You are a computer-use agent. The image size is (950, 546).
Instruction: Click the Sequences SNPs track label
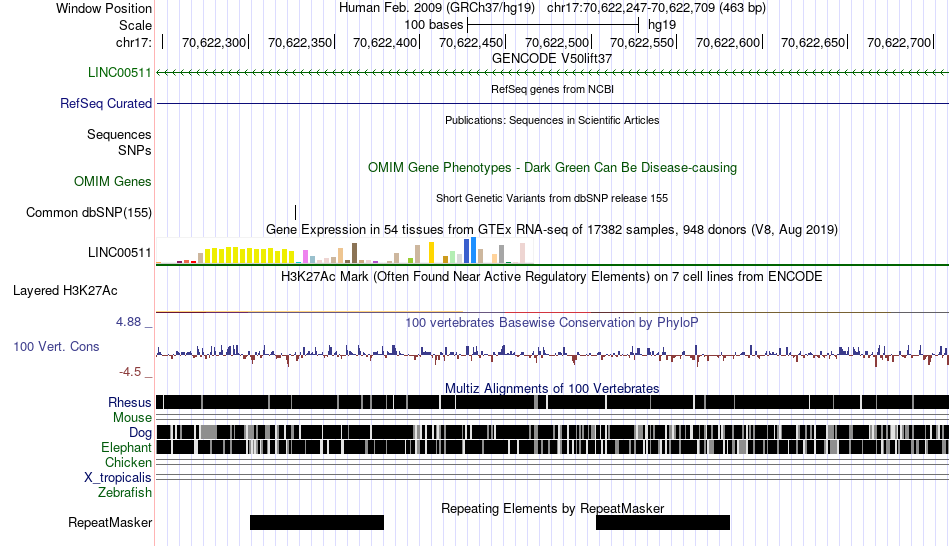point(119,142)
